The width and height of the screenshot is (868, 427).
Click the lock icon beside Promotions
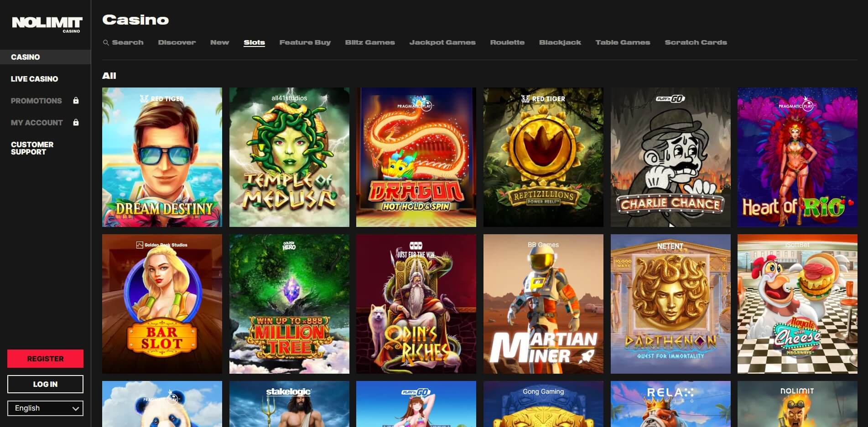click(x=76, y=101)
